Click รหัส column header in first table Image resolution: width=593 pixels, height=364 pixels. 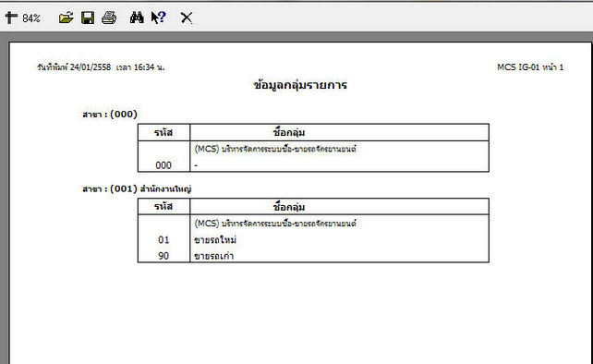163,132
